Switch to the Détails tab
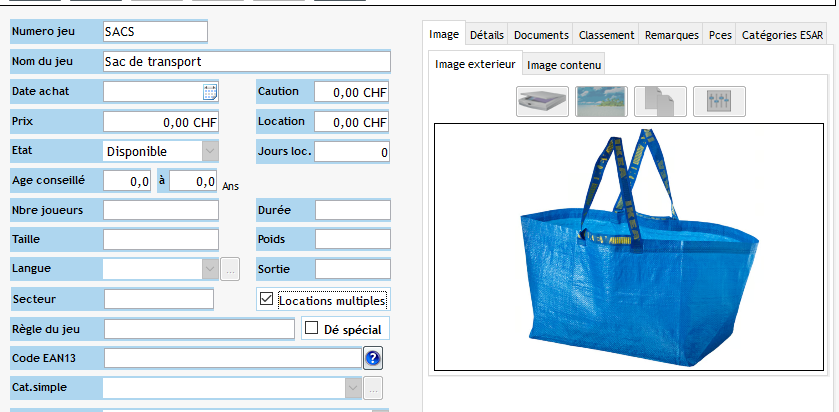 point(487,35)
